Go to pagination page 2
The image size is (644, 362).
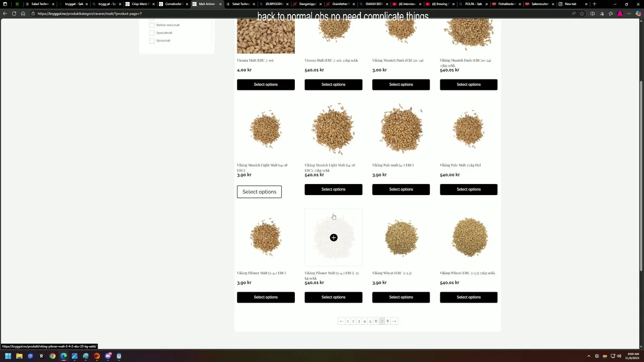pos(353,321)
